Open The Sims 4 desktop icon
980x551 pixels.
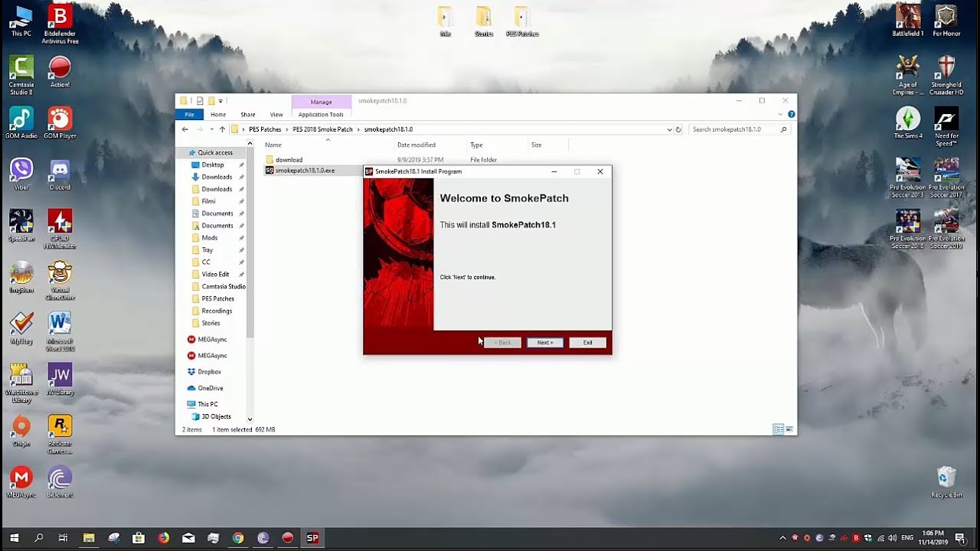pos(908,123)
